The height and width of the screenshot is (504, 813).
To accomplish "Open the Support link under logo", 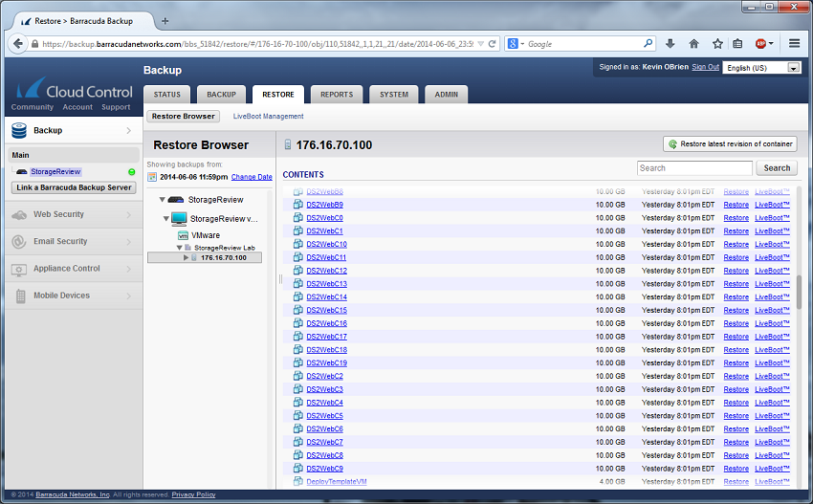I will pos(116,107).
